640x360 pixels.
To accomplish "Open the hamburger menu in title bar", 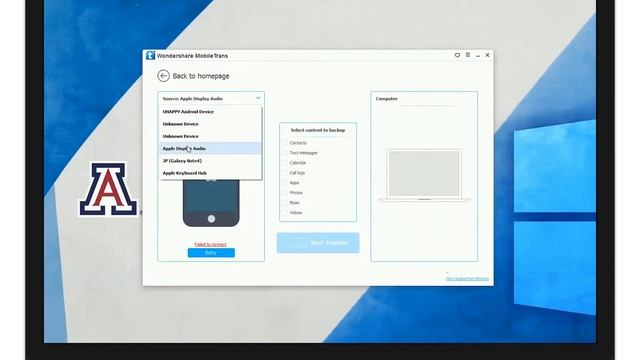I will click(468, 55).
